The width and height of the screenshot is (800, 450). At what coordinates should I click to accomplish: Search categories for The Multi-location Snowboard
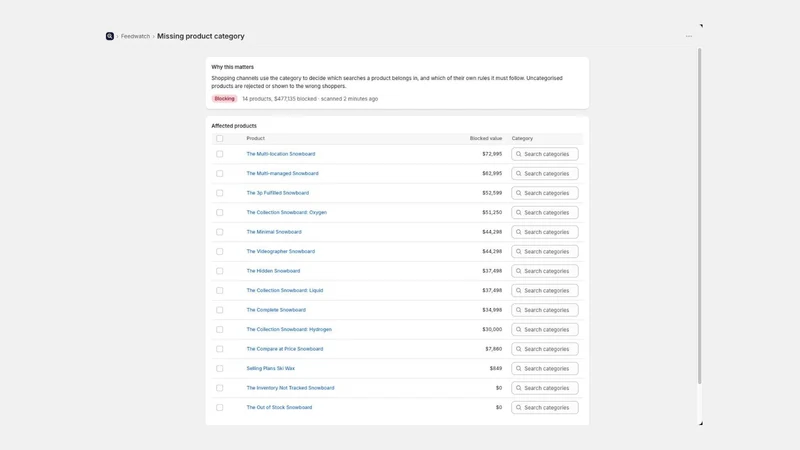point(544,154)
